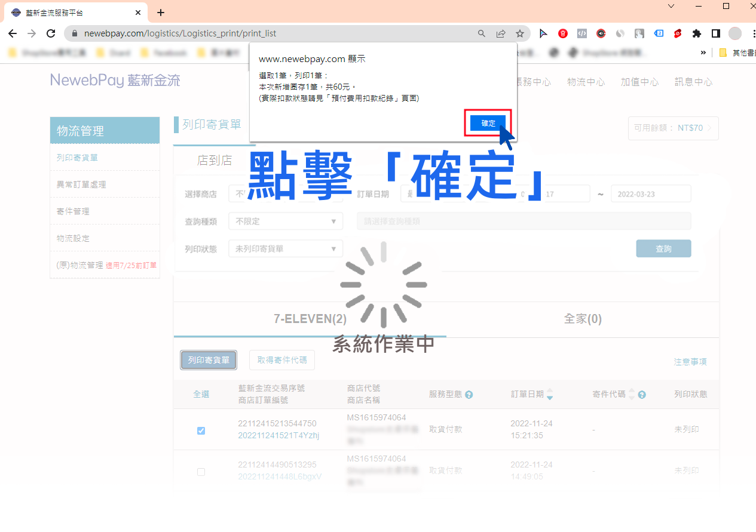Click the help icon next to 服務型態
756x532 pixels.
469,395
